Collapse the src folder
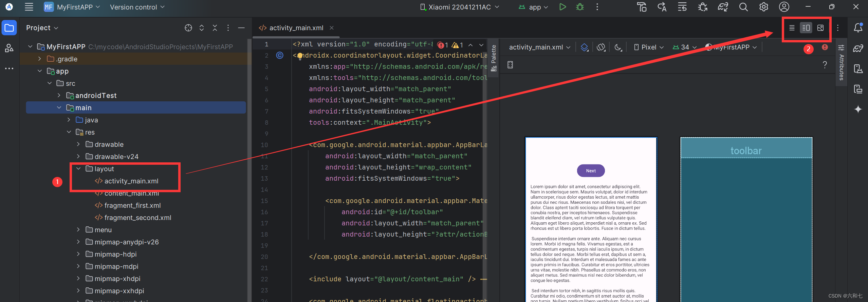 (50, 83)
